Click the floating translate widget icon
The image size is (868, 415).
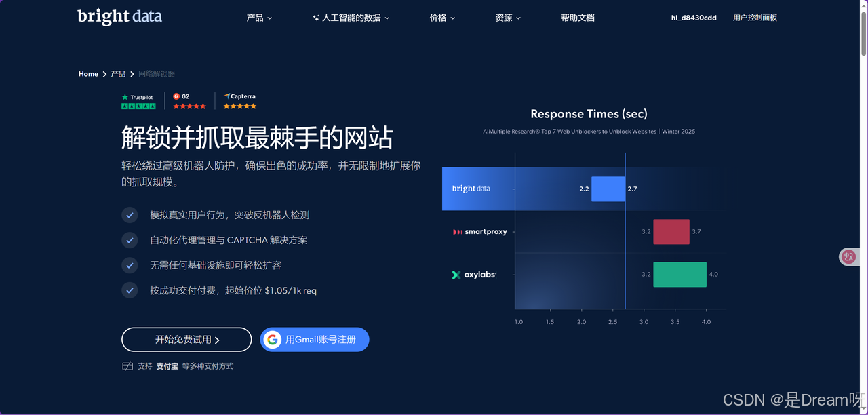[848, 256]
